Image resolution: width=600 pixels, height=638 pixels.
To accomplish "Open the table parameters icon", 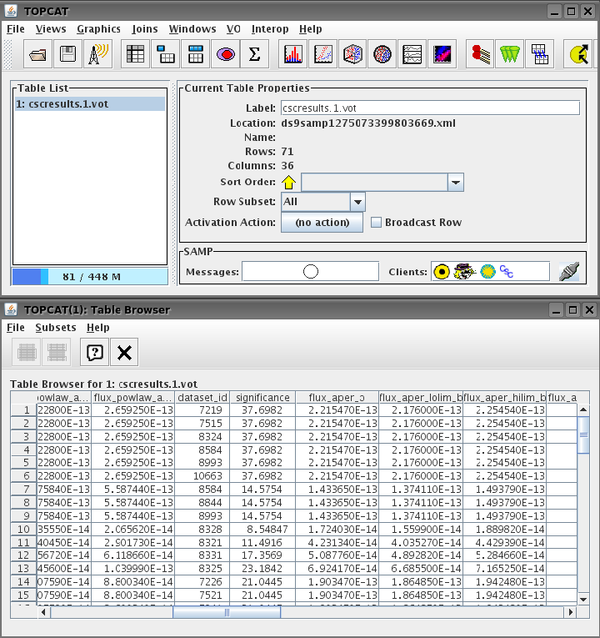I will point(166,54).
